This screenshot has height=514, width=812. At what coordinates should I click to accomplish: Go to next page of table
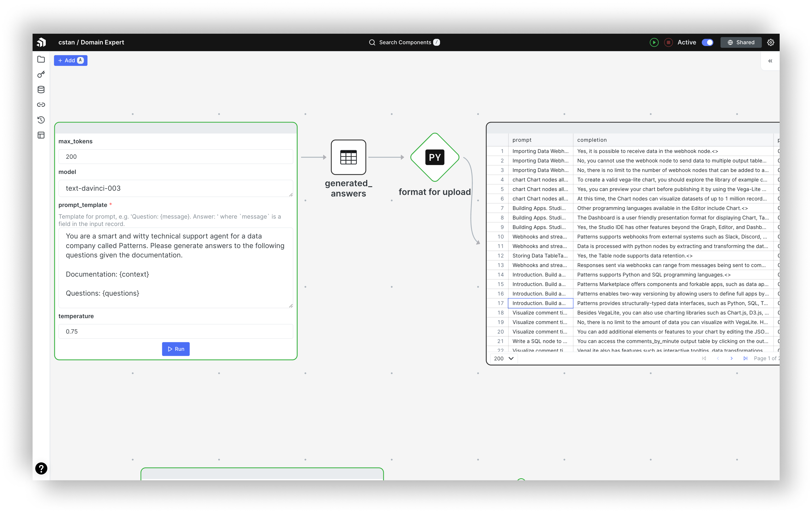731,358
